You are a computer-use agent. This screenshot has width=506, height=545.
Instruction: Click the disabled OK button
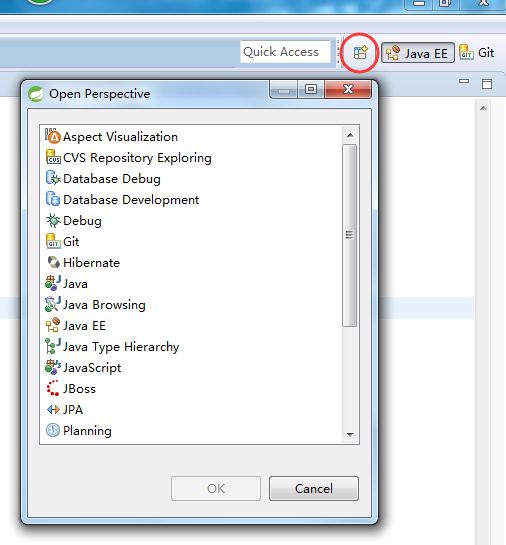click(x=216, y=488)
